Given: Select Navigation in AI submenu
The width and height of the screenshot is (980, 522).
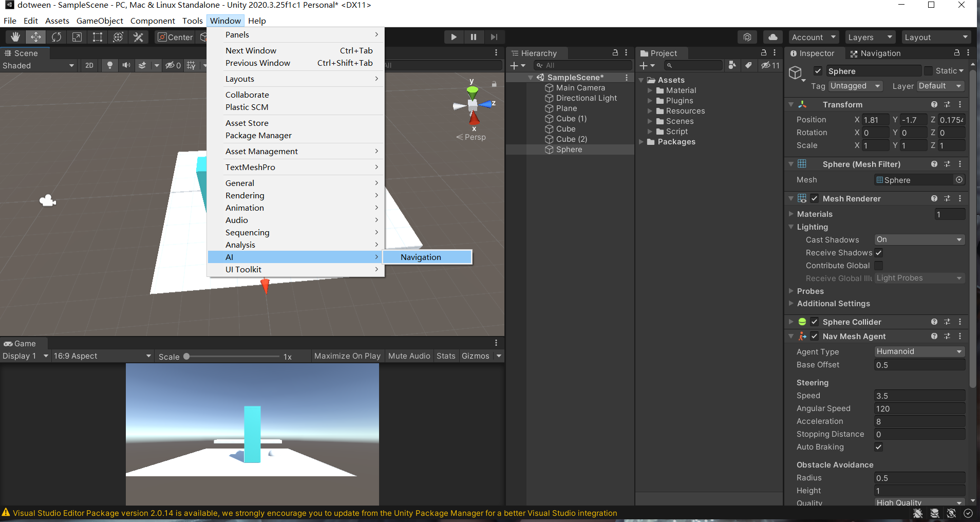Looking at the screenshot, I should tap(427, 257).
